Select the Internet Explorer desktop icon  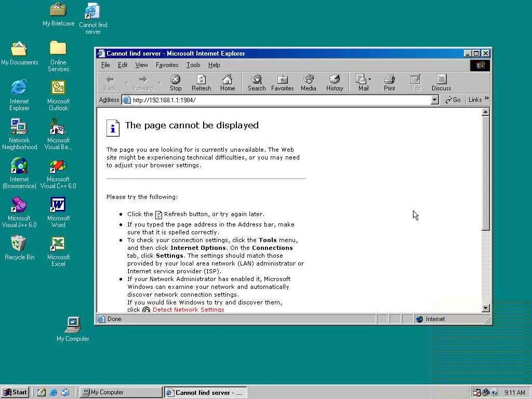coord(19,96)
